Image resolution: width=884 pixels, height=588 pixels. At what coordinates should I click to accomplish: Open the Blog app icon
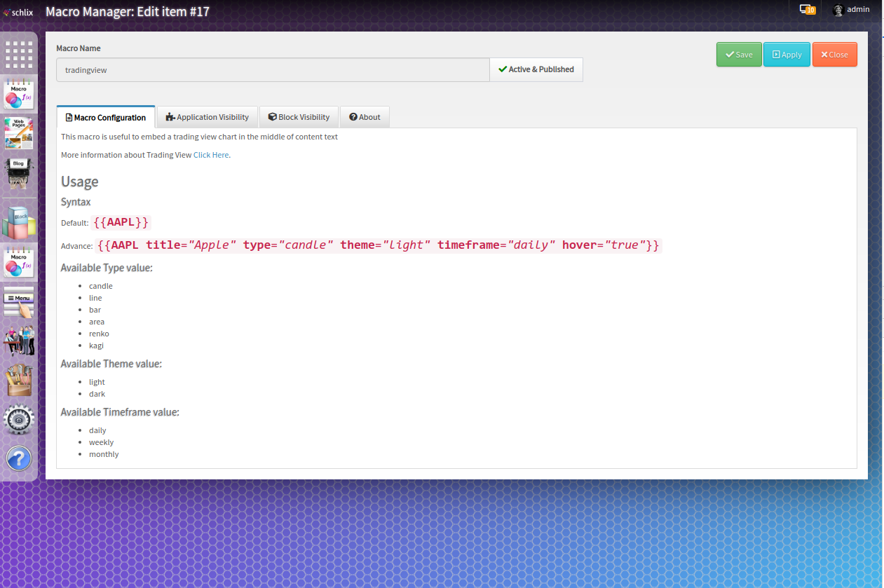pos(19,173)
